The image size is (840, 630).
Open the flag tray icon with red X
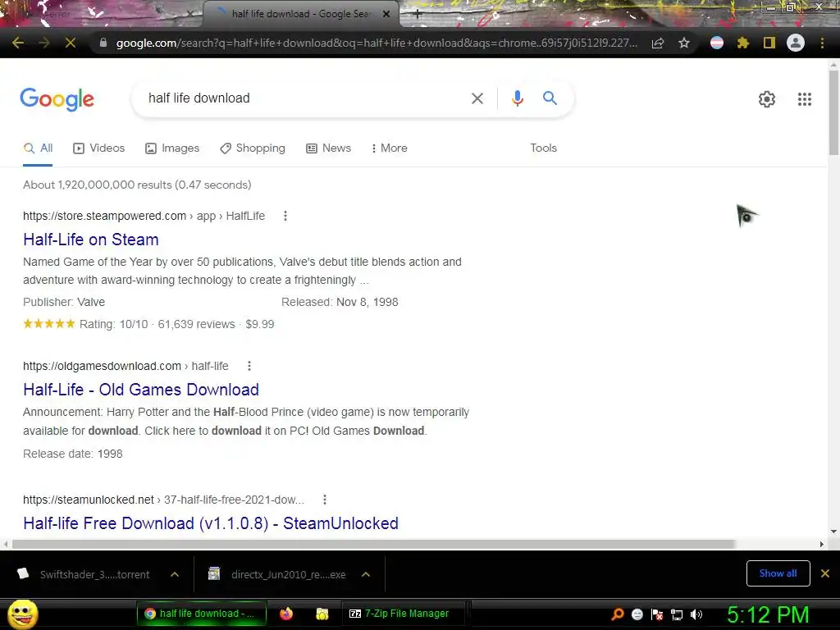coord(657,614)
